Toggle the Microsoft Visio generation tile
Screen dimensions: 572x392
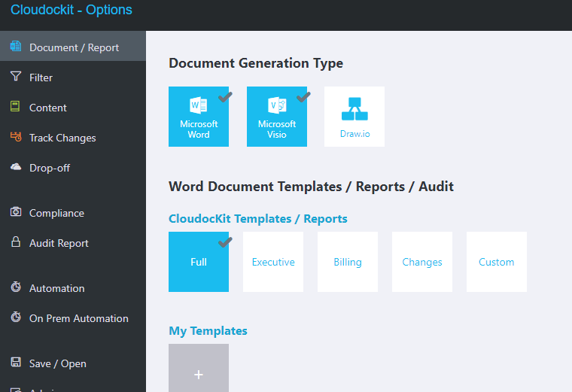(277, 117)
